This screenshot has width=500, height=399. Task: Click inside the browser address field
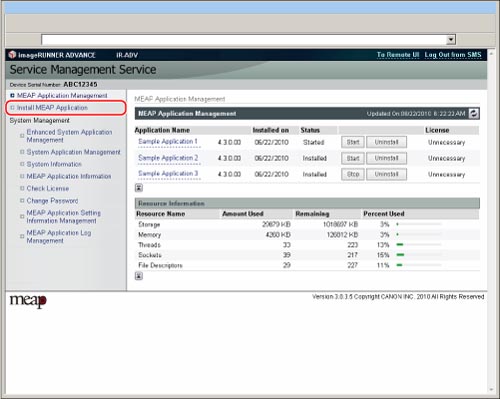243,39
